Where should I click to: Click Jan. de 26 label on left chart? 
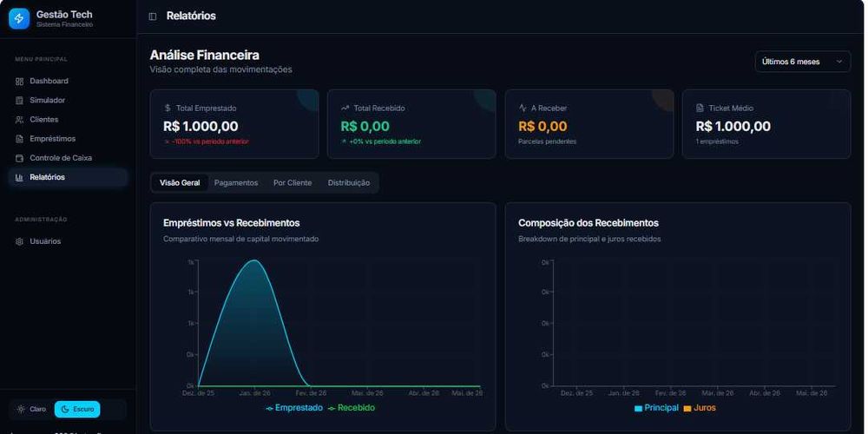[x=254, y=393]
